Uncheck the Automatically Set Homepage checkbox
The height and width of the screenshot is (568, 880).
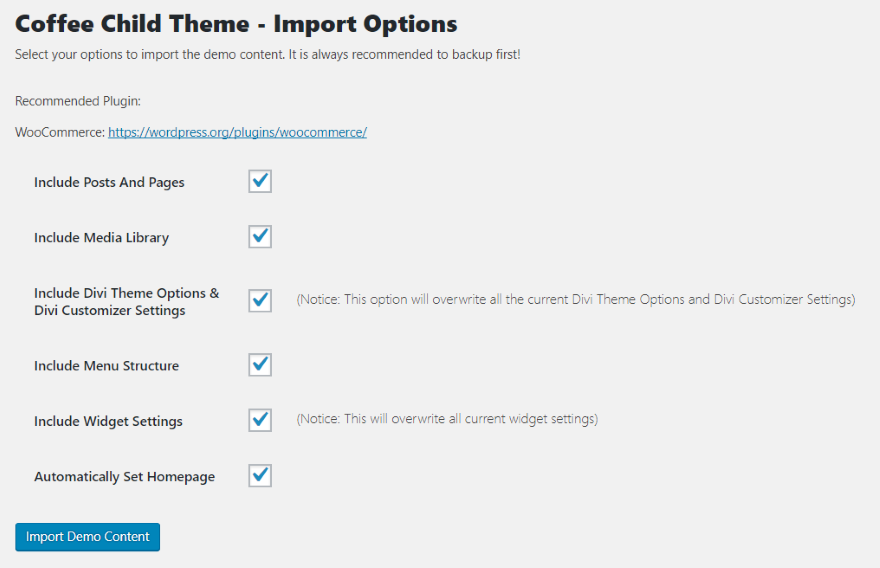tap(260, 475)
